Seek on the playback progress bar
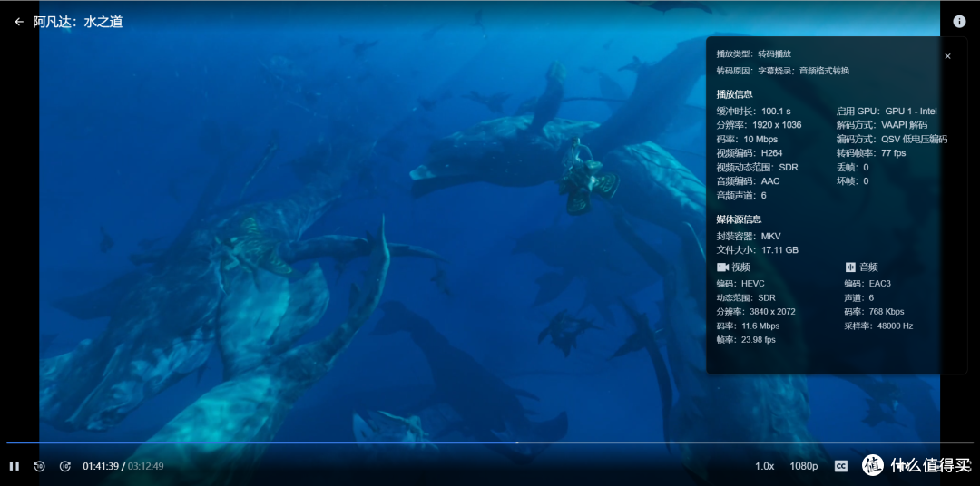This screenshot has width=980, height=486. point(490,442)
